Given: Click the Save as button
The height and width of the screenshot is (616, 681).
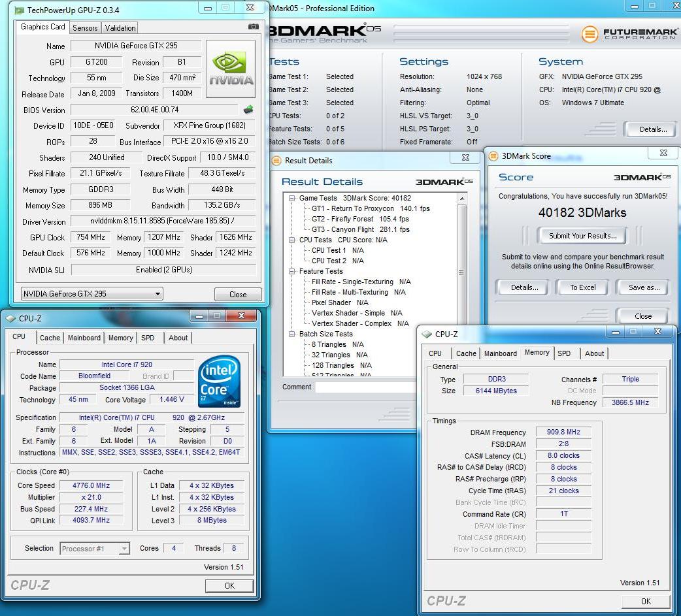Looking at the screenshot, I should click(x=644, y=287).
